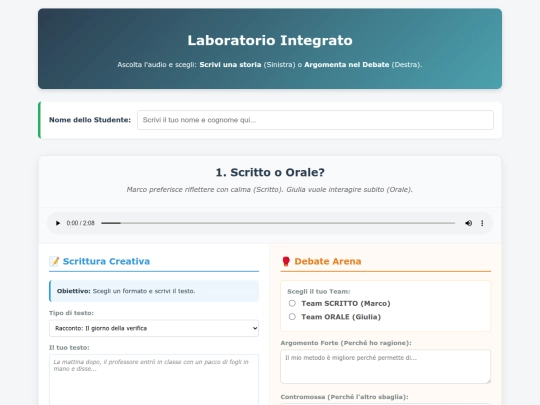The height and width of the screenshot is (405, 540).
Task: Mute the audio player volume
Action: 468,223
